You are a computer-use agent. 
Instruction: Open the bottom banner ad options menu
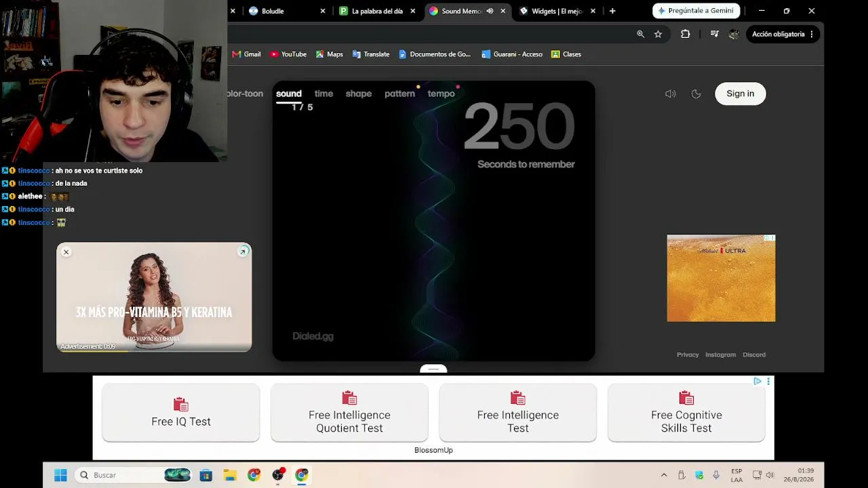[x=768, y=382]
